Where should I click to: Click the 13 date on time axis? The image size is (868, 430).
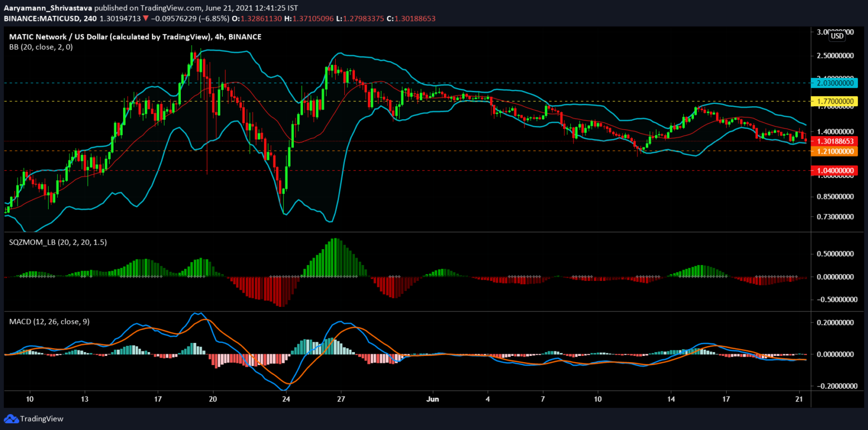point(85,398)
